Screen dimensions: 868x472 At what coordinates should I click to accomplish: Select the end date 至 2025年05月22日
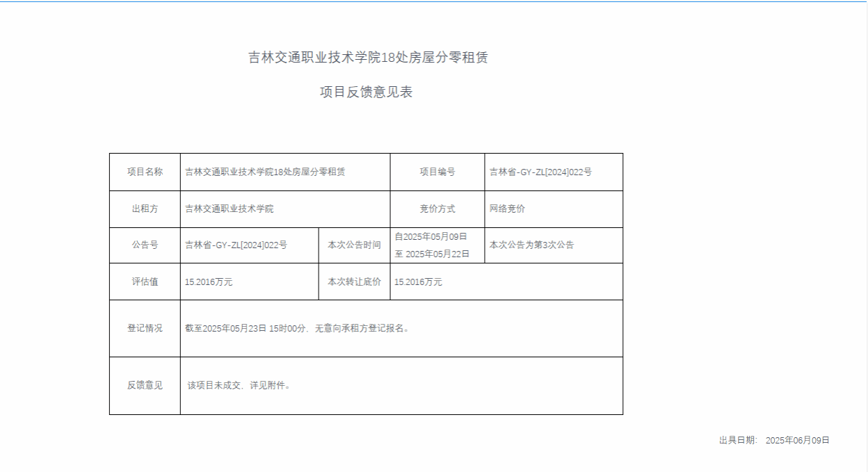[x=432, y=254]
